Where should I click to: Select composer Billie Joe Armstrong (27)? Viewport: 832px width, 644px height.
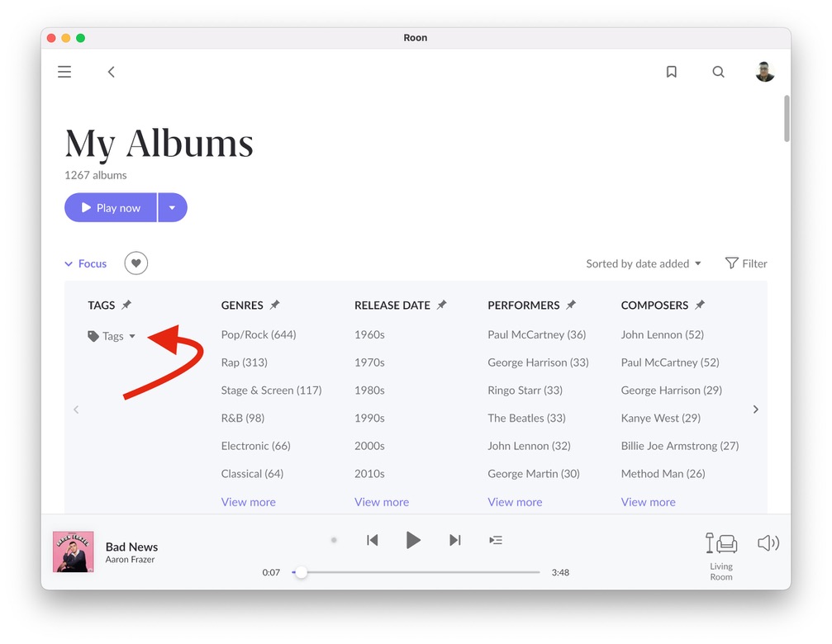(x=680, y=446)
